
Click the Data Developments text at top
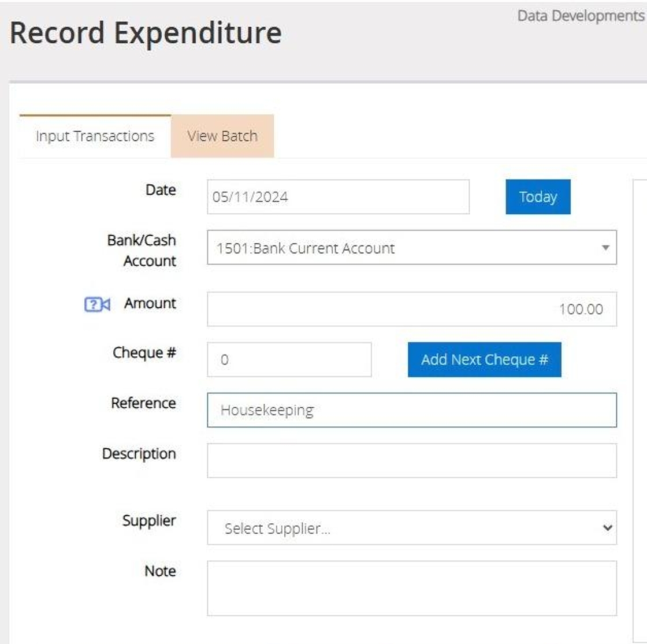(x=580, y=16)
